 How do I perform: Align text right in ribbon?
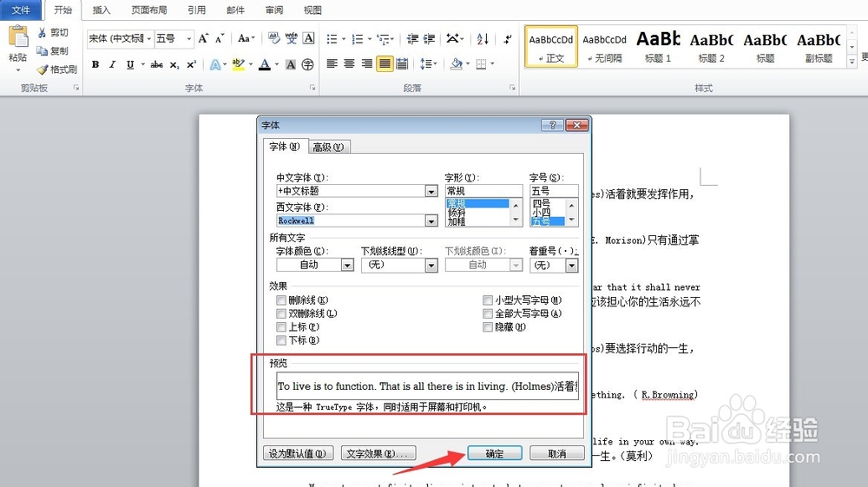[x=366, y=64]
